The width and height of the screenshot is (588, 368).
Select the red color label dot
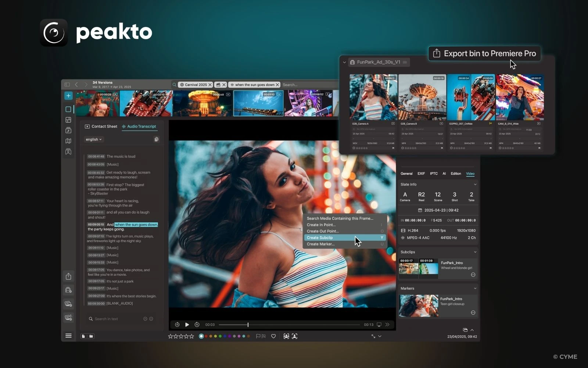coord(207,336)
